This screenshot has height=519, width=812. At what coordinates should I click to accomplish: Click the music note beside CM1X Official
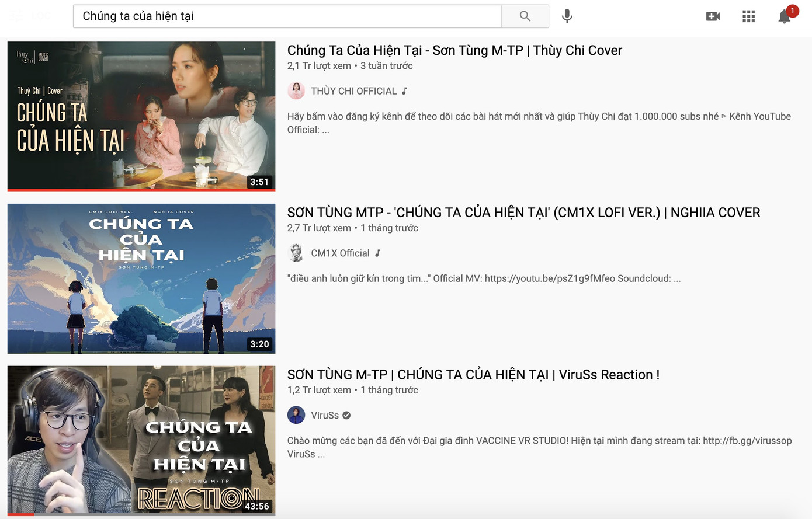click(378, 253)
